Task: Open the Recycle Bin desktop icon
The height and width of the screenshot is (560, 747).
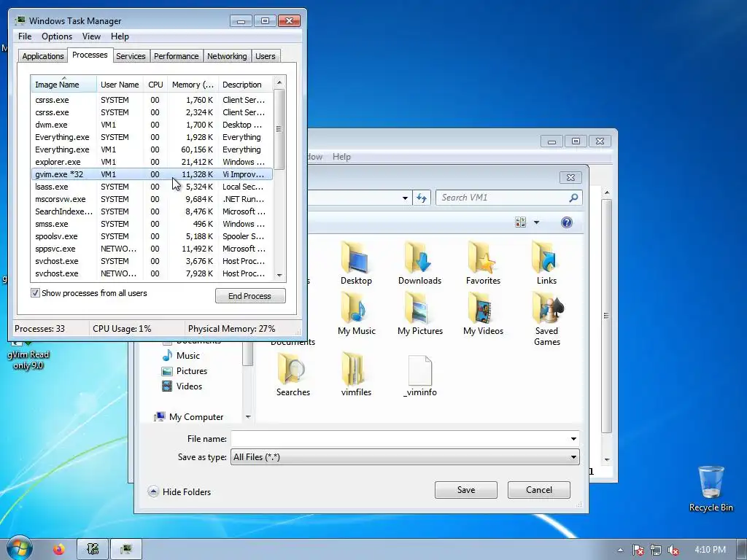Action: tap(711, 489)
